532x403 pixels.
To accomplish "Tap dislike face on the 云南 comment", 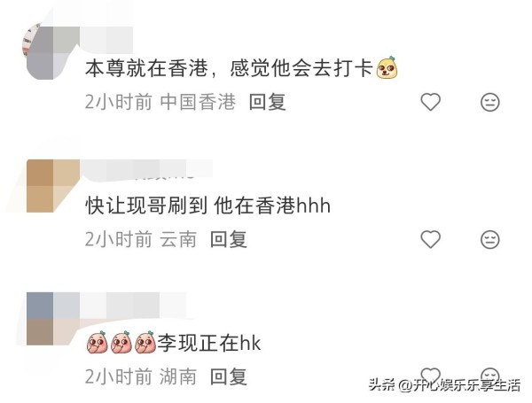I will coord(490,239).
